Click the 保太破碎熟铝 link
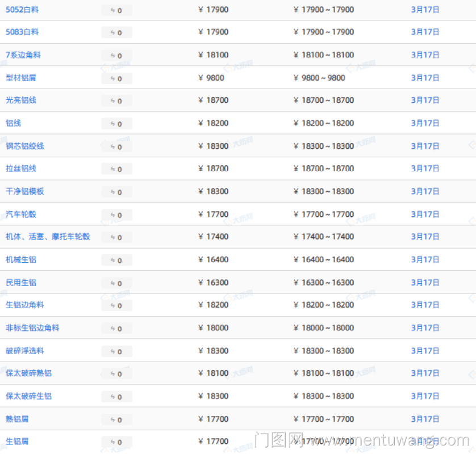This screenshot has height=454, width=476. tap(29, 373)
